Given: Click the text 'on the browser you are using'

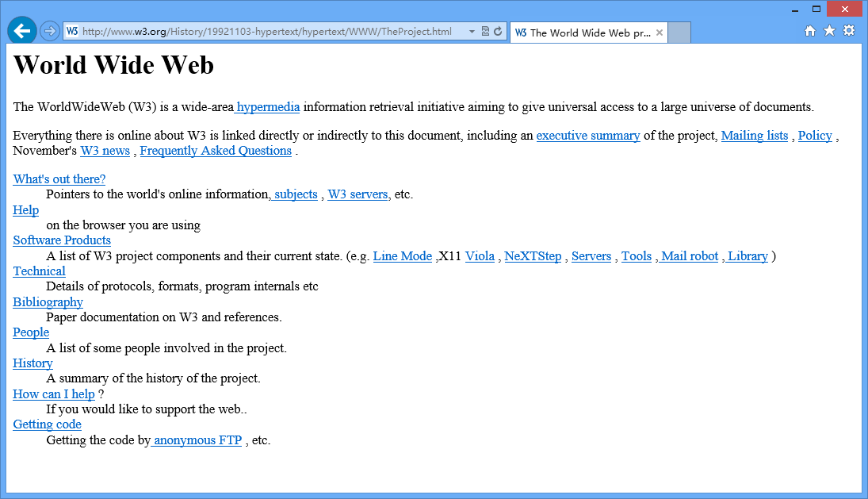Looking at the screenshot, I should [x=124, y=225].
